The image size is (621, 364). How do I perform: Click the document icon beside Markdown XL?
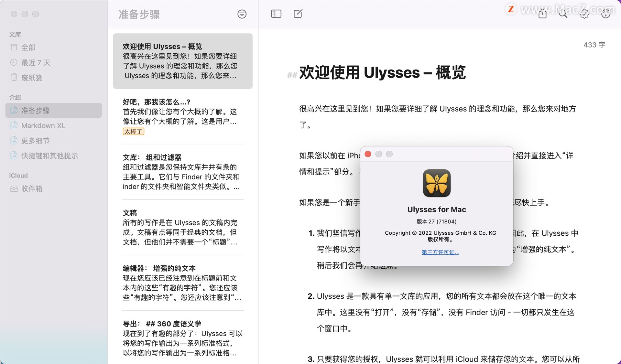pyautogui.click(x=14, y=125)
